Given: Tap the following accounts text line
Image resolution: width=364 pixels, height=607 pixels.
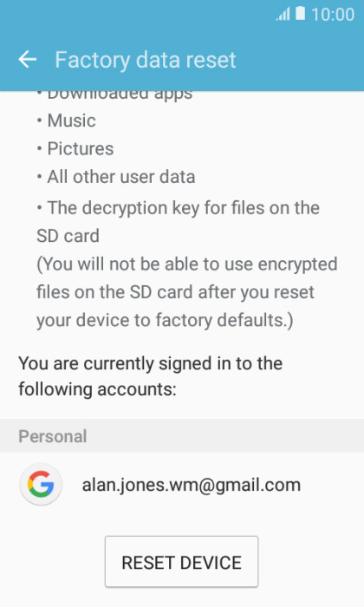Looking at the screenshot, I should click(x=97, y=389).
